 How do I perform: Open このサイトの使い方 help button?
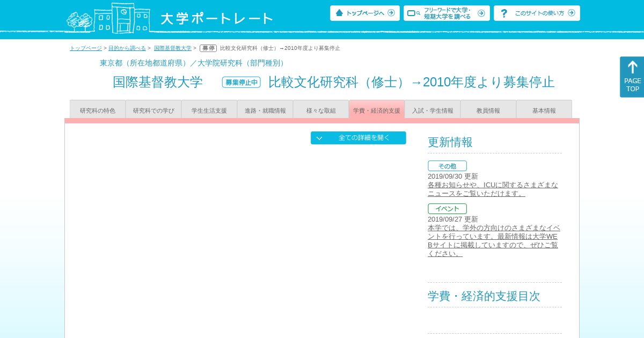(537, 13)
